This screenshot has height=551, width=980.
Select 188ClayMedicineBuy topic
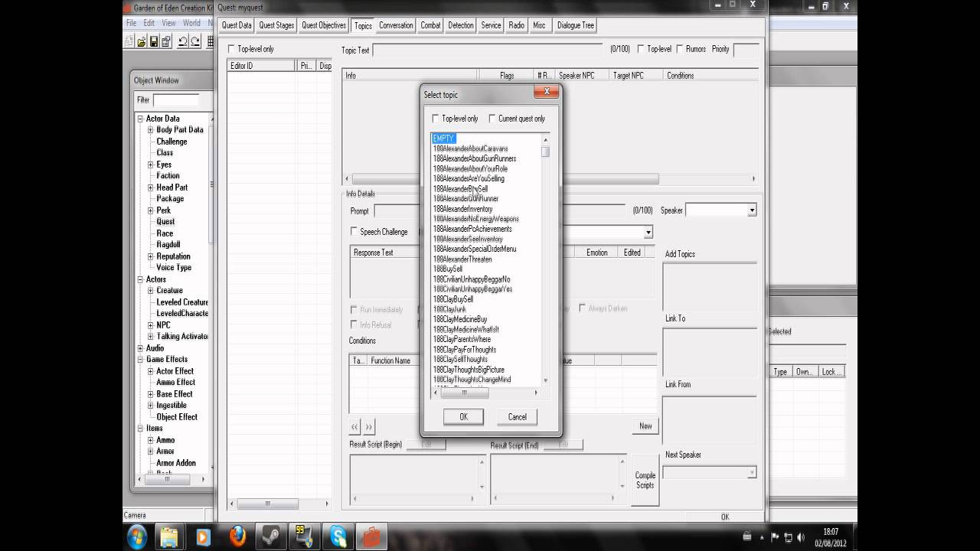tap(460, 319)
